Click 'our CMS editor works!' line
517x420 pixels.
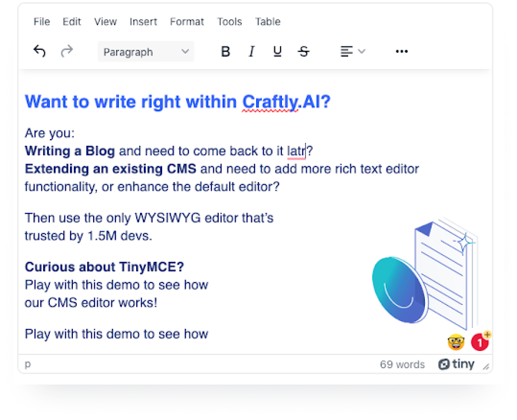tap(91, 303)
